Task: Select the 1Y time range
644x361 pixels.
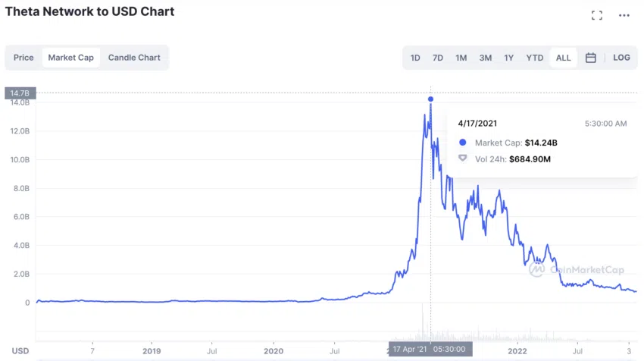Action: click(x=509, y=58)
